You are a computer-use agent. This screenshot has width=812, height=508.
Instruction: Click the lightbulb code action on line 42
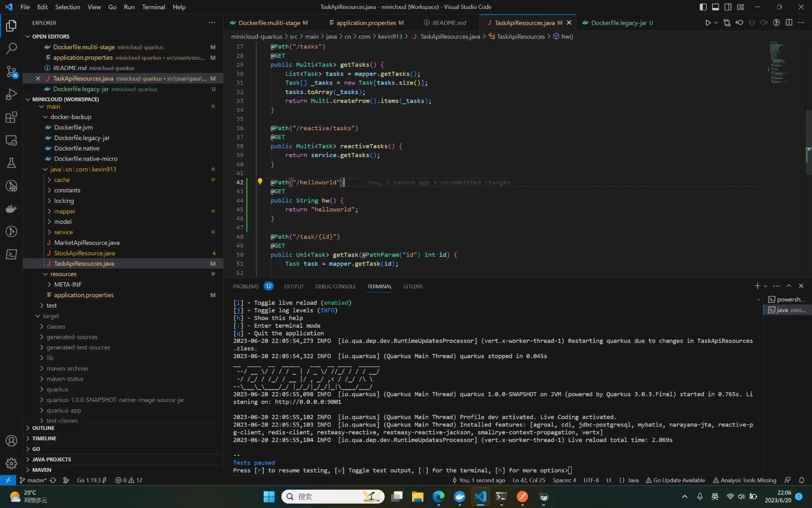[260, 182]
